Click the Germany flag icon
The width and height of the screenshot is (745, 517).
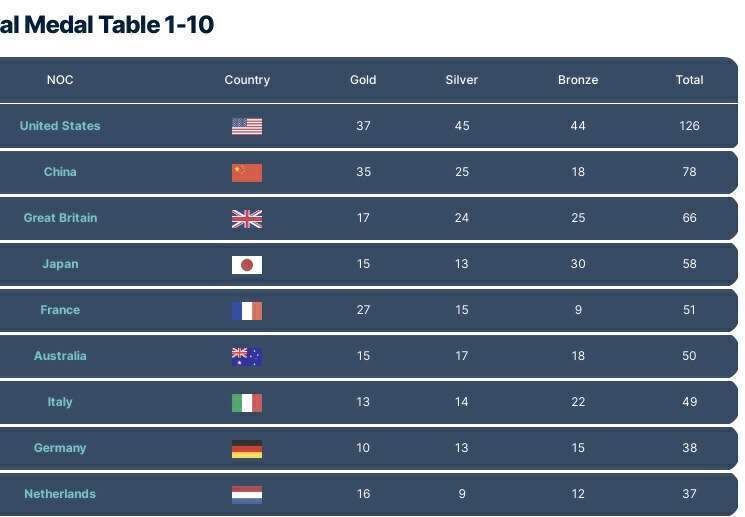point(247,449)
